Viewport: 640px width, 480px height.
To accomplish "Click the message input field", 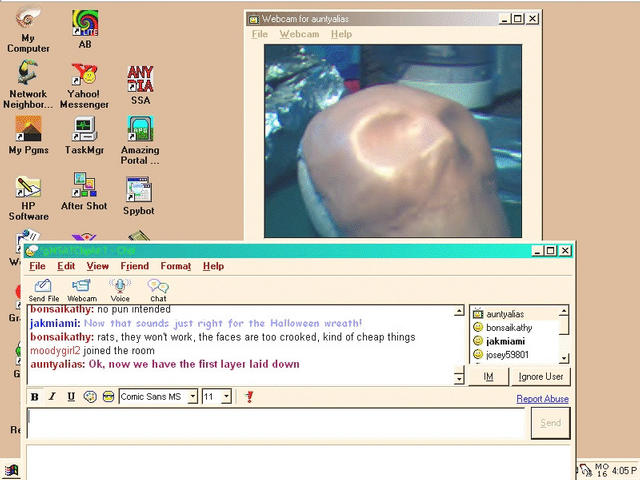I will point(276,423).
